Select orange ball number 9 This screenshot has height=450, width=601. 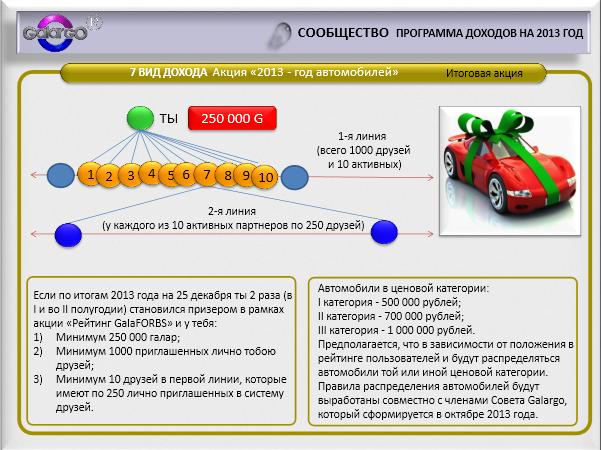click(244, 175)
